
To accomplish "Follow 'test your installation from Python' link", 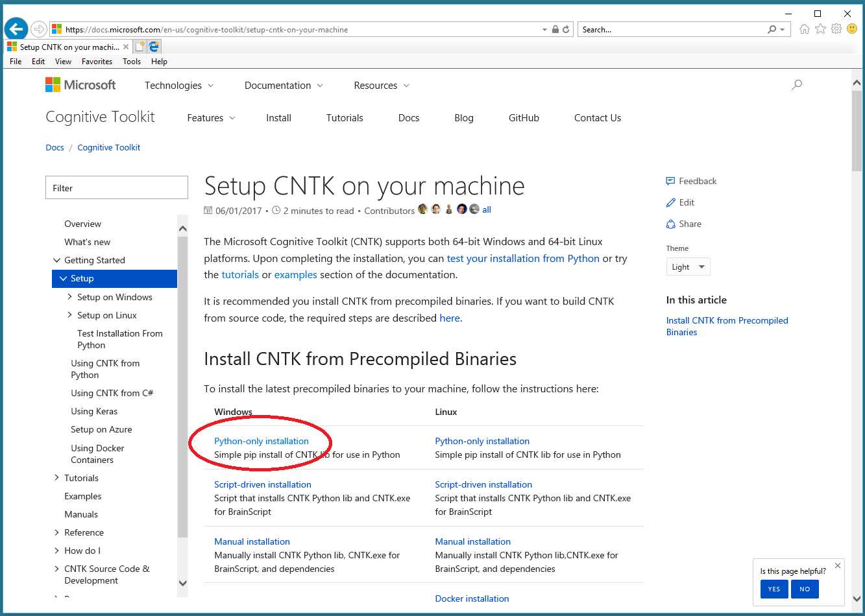I will click(x=523, y=258).
